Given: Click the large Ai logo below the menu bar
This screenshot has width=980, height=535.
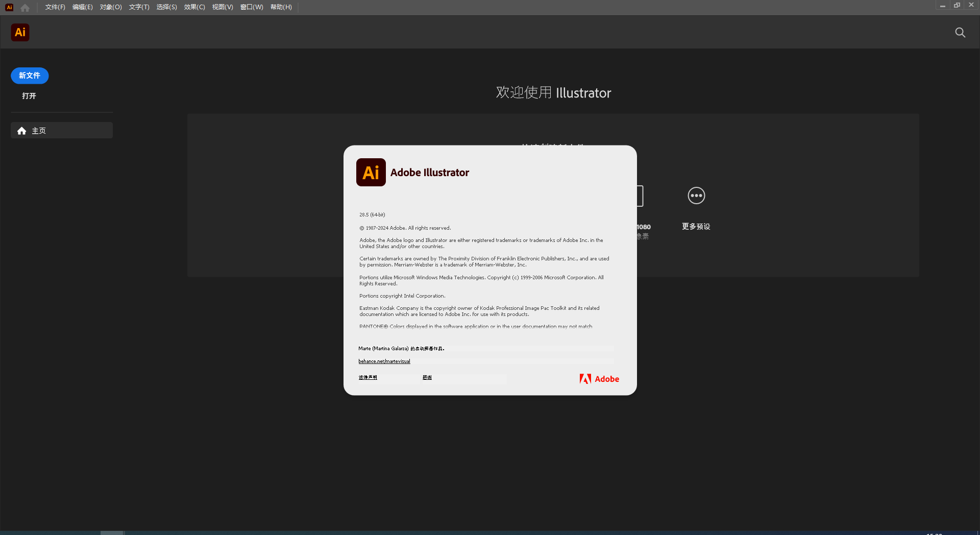Looking at the screenshot, I should click(x=20, y=32).
